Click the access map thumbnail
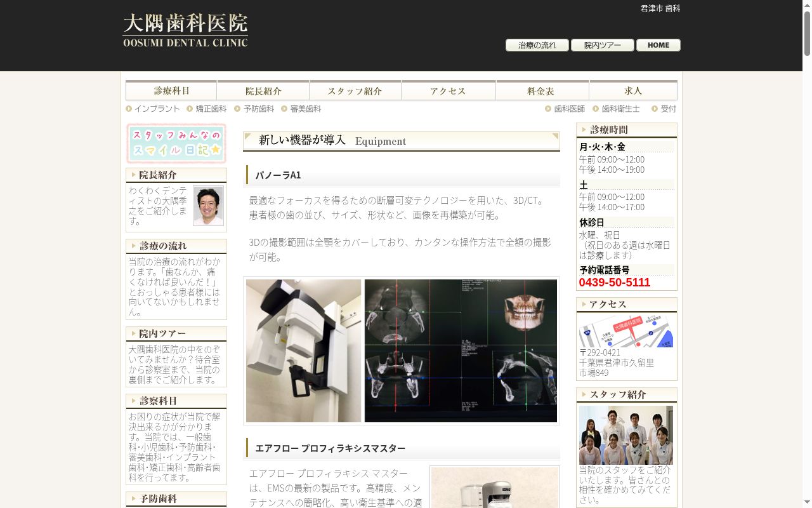This screenshot has height=508, width=812. click(x=626, y=331)
